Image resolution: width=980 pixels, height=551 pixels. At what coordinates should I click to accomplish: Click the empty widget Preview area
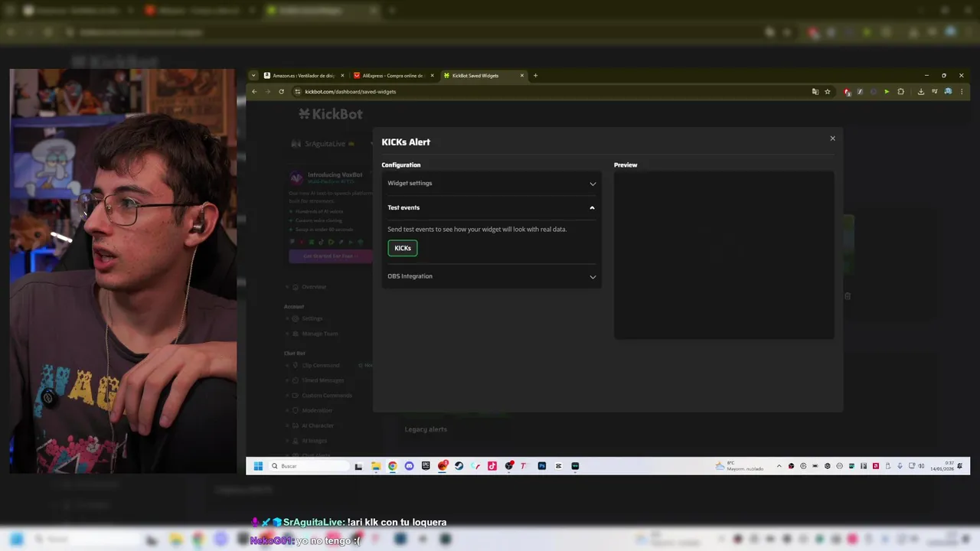coord(724,255)
